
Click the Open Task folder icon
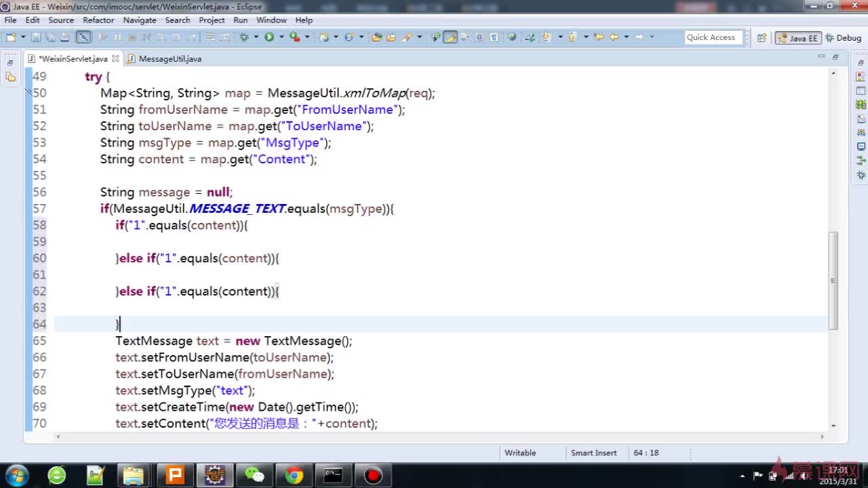(x=391, y=37)
